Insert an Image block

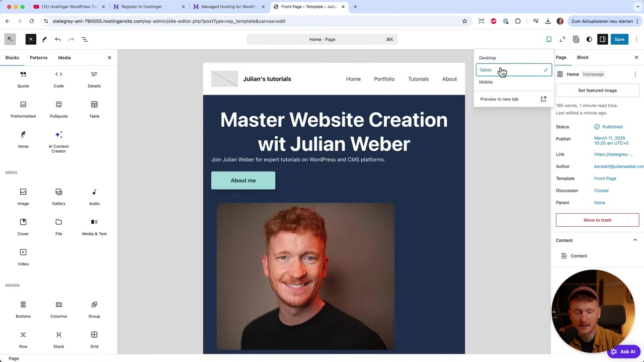coord(23,197)
